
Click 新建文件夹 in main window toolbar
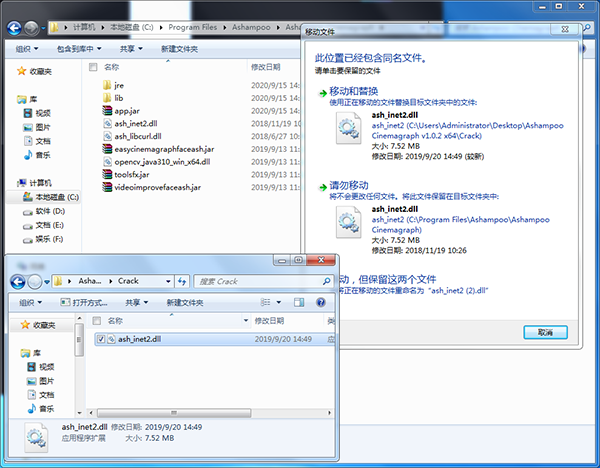point(179,49)
